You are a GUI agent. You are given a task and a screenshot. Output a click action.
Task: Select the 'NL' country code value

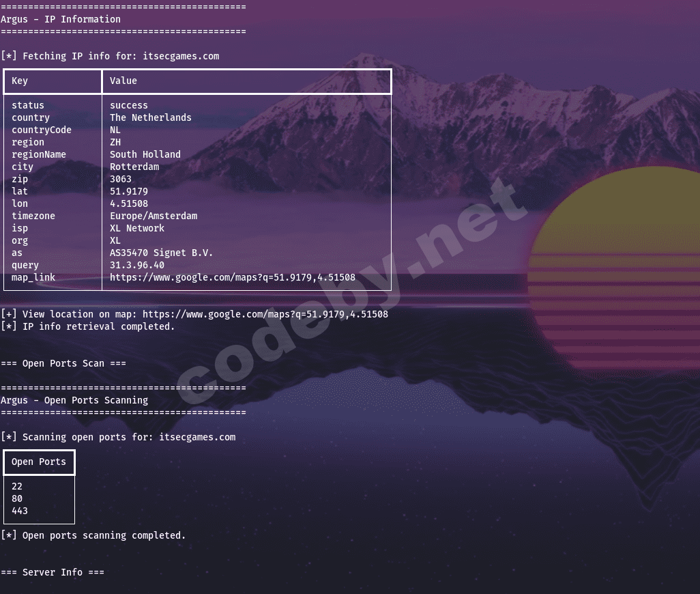(x=115, y=130)
